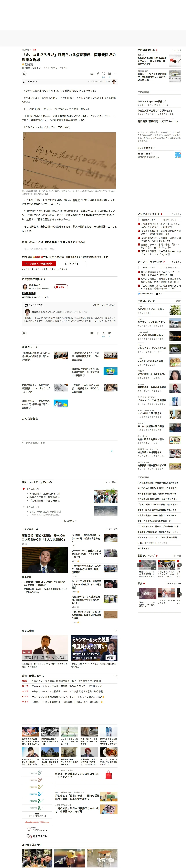Bookmark with Hatena B! icon at top
Viewport: 186px width, 868px height.
tap(109, 73)
